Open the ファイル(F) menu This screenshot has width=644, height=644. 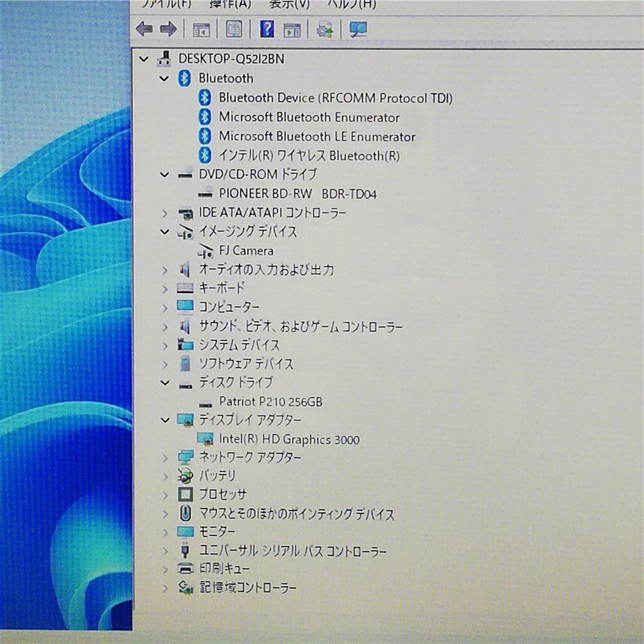click(x=166, y=4)
